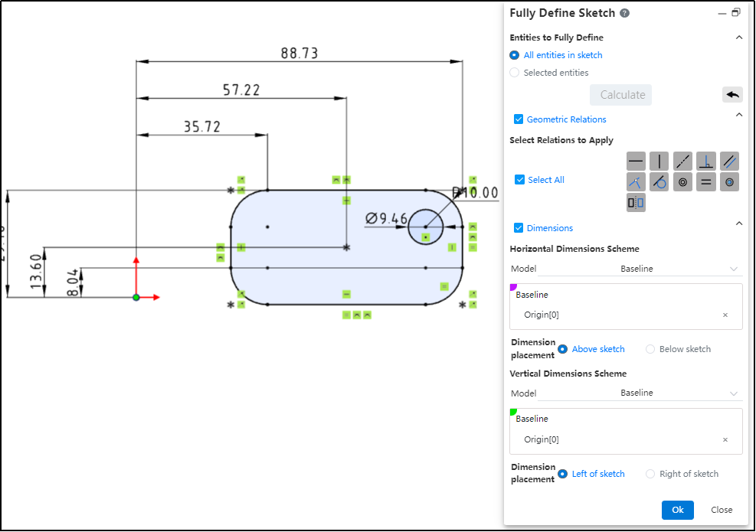
Task: Toggle the Concentric relation icon
Action: tap(682, 181)
